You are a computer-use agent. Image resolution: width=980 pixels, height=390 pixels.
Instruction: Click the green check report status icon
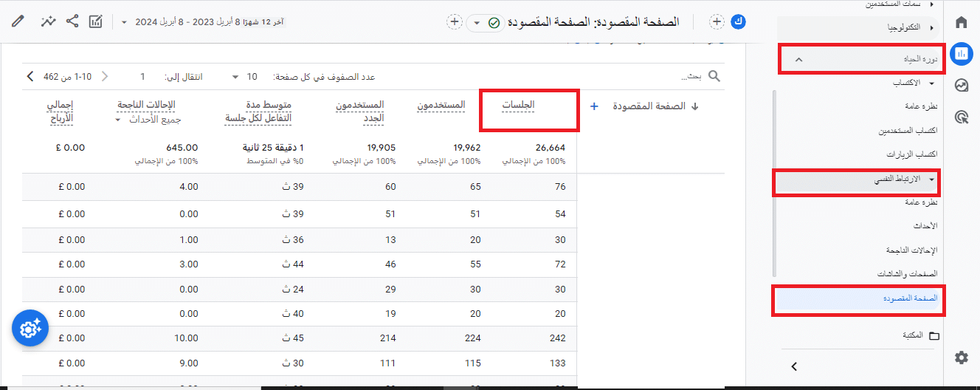(x=494, y=23)
